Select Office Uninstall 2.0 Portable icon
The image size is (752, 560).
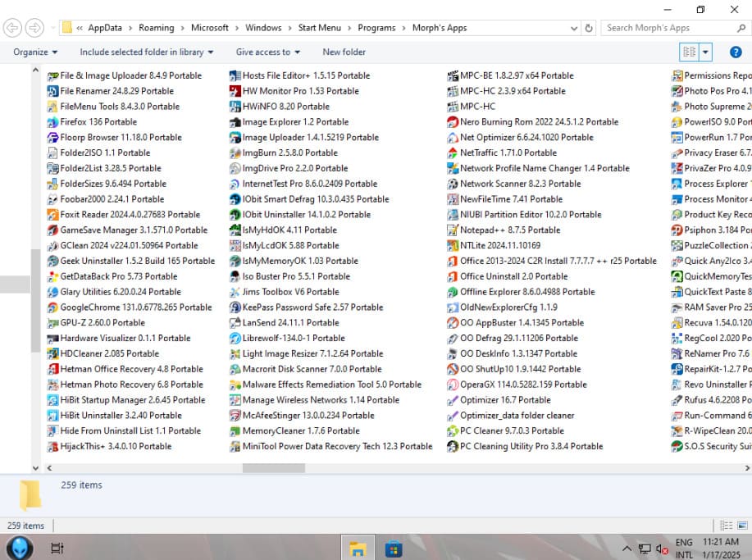coord(453,276)
